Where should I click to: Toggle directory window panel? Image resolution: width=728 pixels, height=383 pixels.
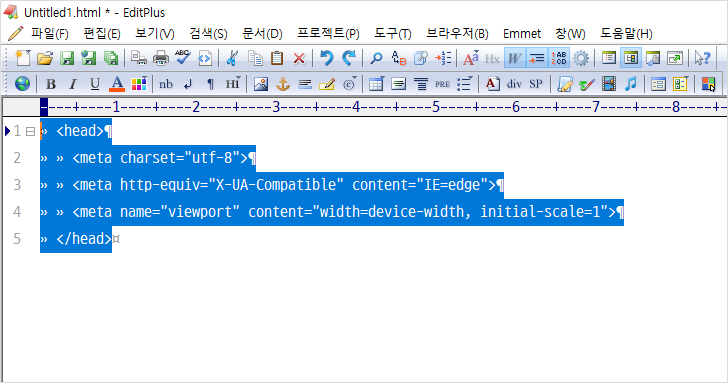pyautogui.click(x=631, y=58)
